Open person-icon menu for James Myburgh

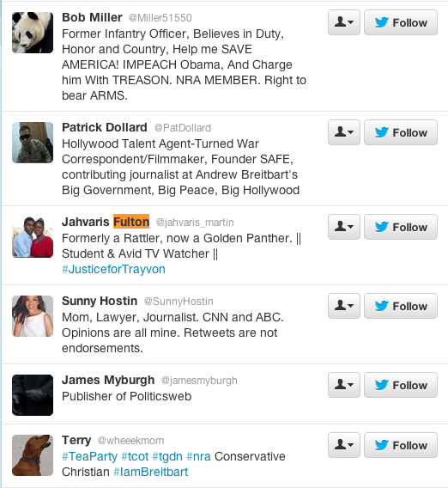pos(344,385)
